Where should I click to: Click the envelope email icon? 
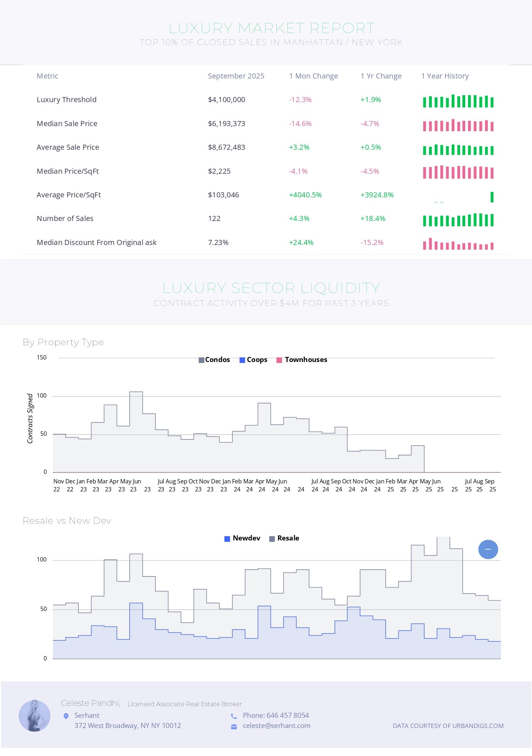(234, 726)
